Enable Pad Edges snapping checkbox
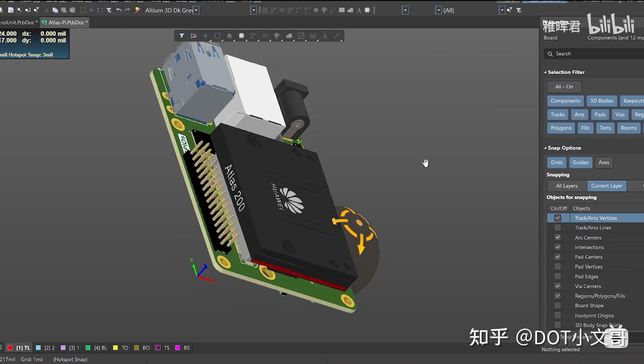The height and width of the screenshot is (364, 644). point(557,276)
